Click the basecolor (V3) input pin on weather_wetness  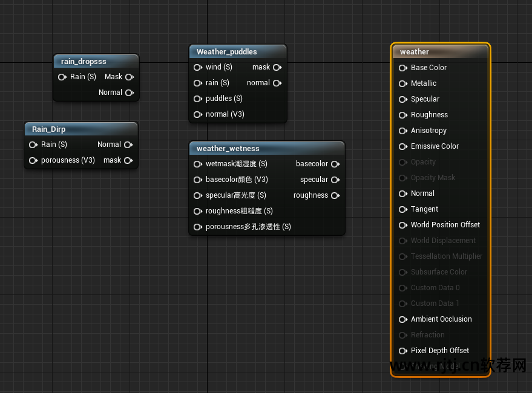197,180
